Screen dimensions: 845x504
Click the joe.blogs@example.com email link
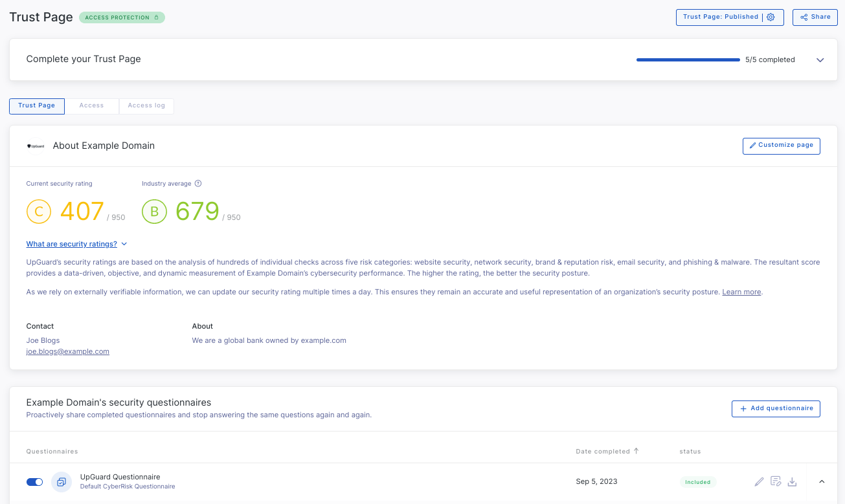(67, 351)
